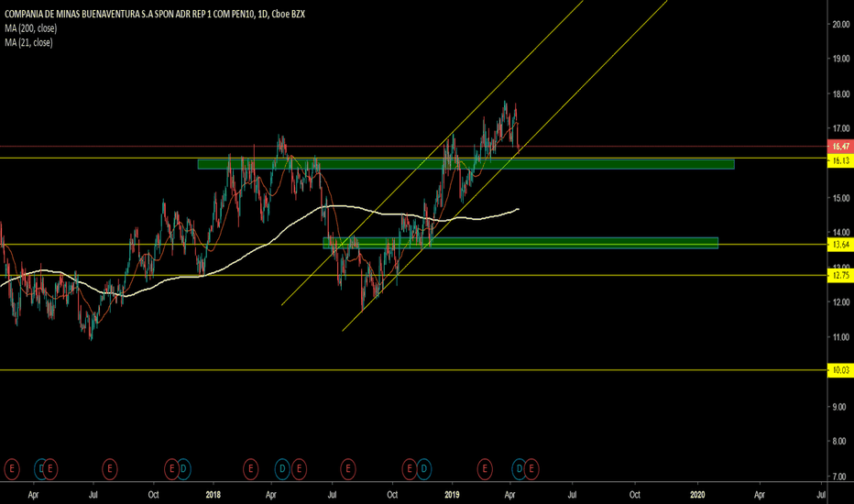Click the red 16.47 current price label
The image size is (854, 504).
[840, 146]
